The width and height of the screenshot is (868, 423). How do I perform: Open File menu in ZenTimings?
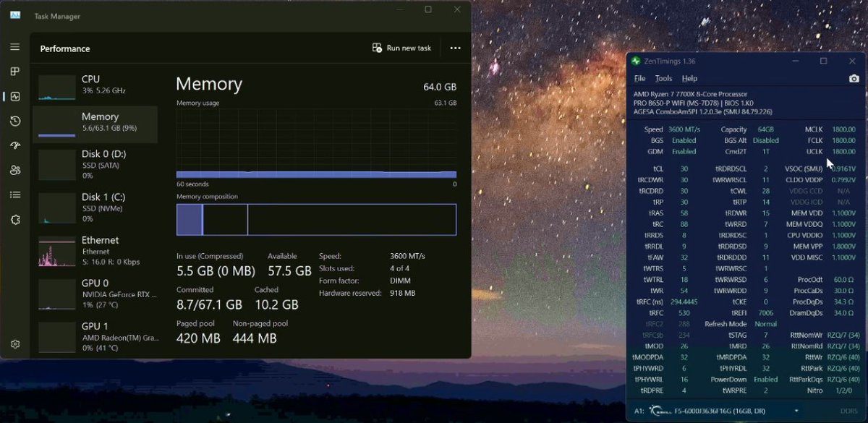point(639,78)
